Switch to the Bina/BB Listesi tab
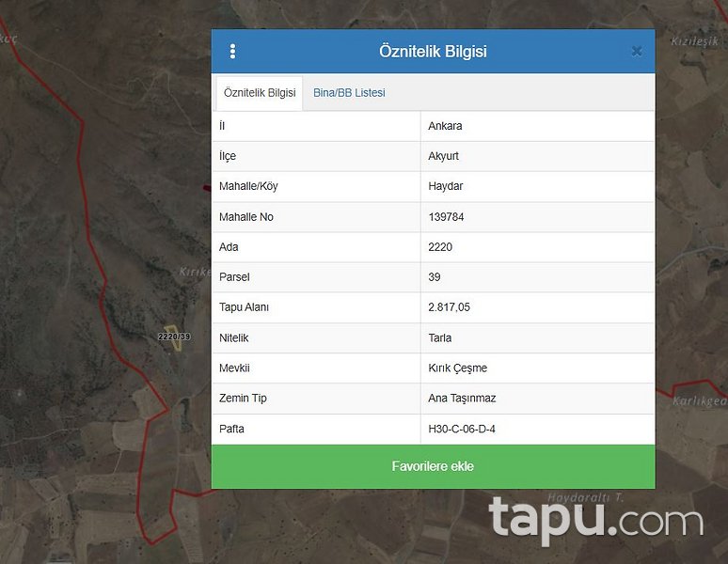728x564 pixels. (349, 93)
